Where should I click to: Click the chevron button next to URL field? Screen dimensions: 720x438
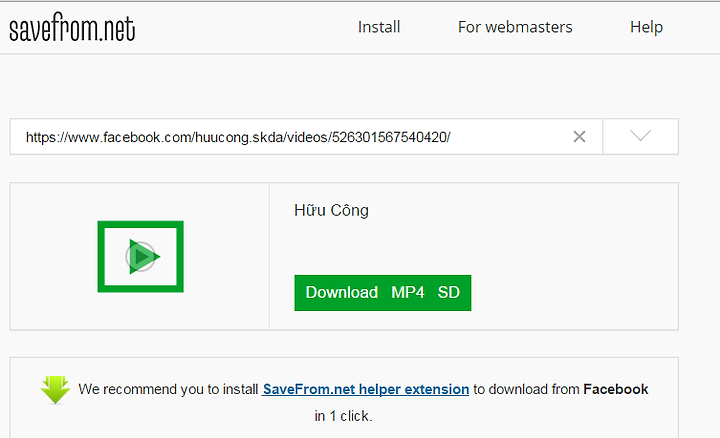click(641, 136)
